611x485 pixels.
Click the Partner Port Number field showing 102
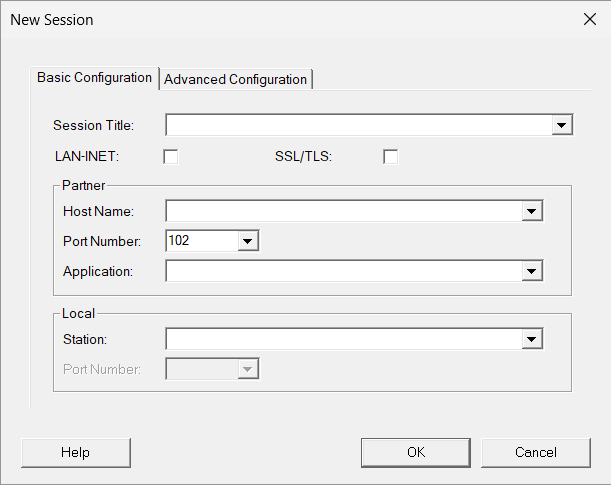pos(202,241)
